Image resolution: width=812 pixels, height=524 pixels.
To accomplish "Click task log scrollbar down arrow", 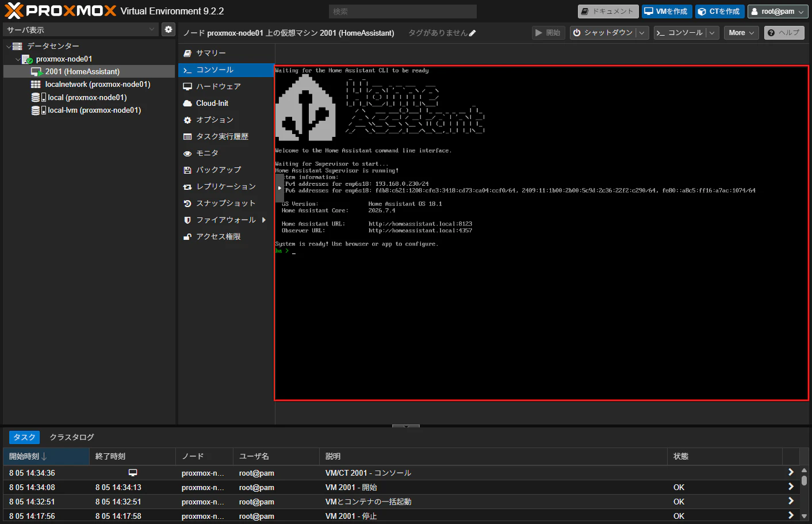I will (804, 517).
